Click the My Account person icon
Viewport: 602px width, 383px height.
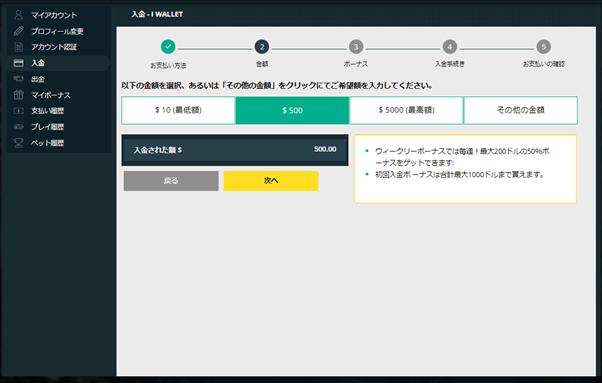point(18,15)
